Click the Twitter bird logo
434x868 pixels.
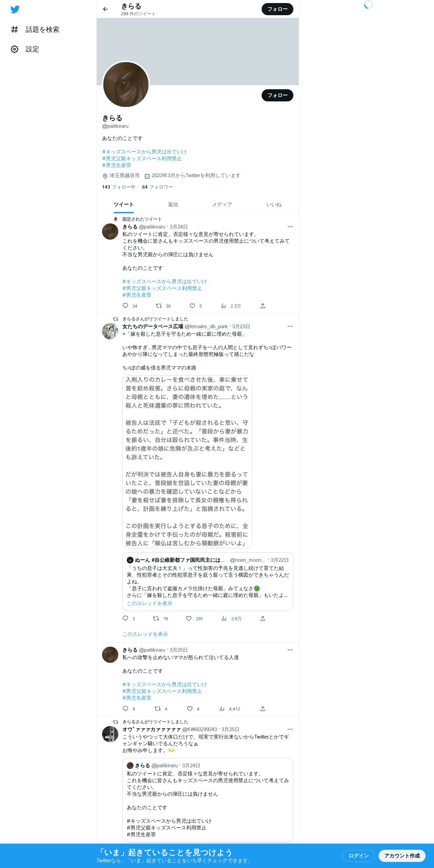pyautogui.click(x=15, y=9)
